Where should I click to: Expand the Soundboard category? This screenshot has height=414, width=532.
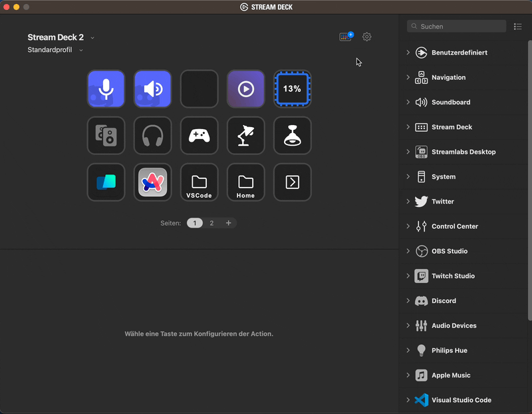[408, 103]
